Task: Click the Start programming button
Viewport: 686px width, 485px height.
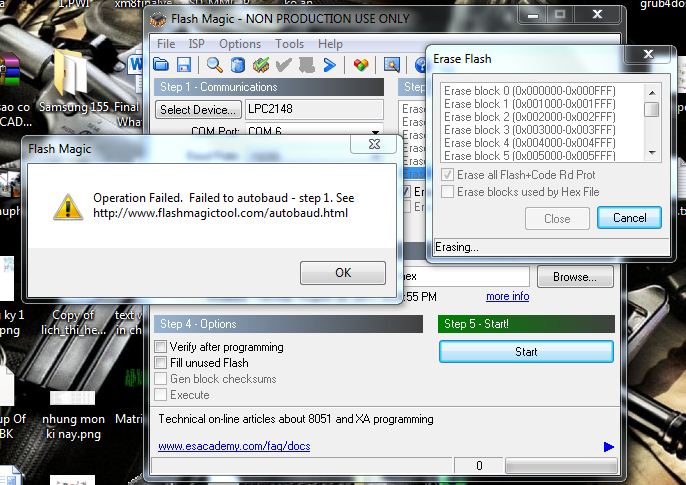Action: (526, 352)
